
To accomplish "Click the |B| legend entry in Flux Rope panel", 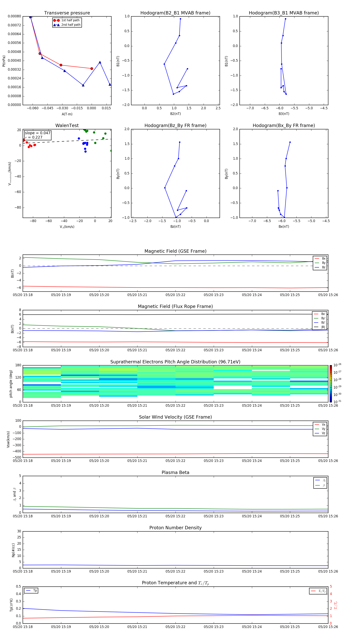I will [320, 327].
